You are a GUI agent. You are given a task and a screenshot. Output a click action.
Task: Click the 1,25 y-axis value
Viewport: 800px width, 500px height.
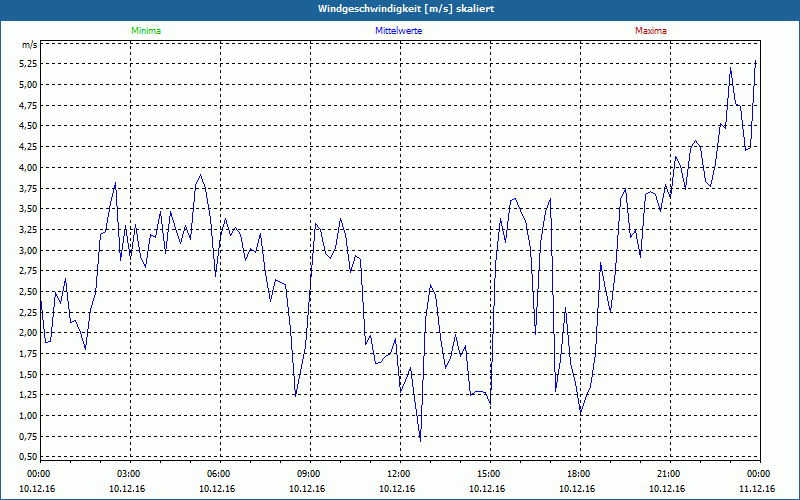coord(29,395)
